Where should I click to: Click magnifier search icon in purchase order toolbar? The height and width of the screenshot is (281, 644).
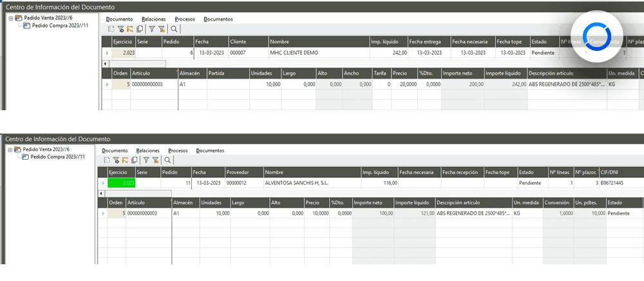pyautogui.click(x=167, y=160)
